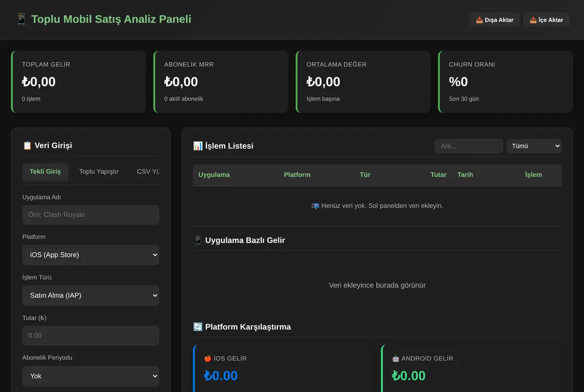
Task: Click the Tutar column header in the table
Action: tap(438, 175)
